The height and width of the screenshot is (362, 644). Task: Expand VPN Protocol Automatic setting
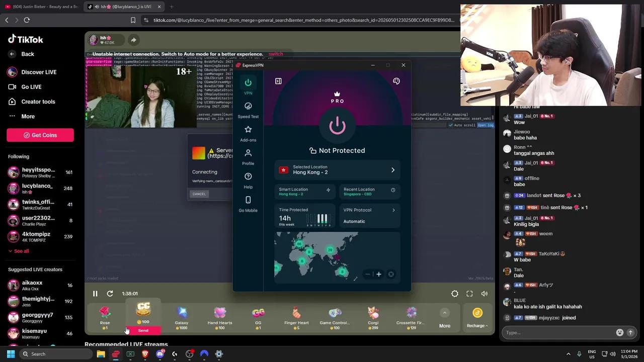click(369, 216)
